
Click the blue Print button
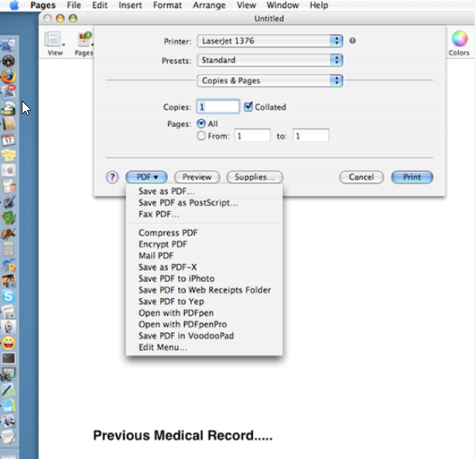coord(412,177)
